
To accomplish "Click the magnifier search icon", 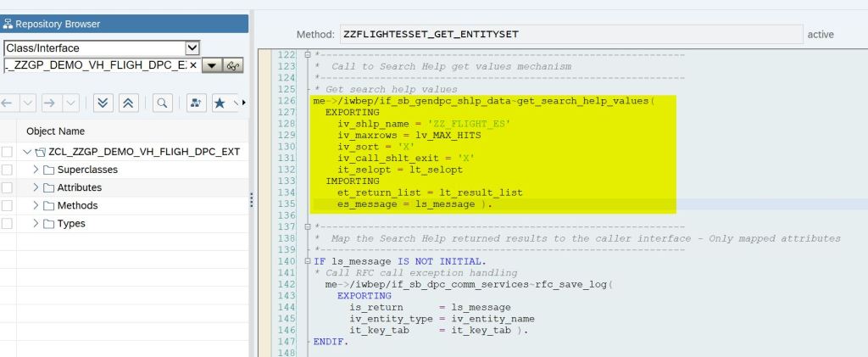I will tap(162, 103).
